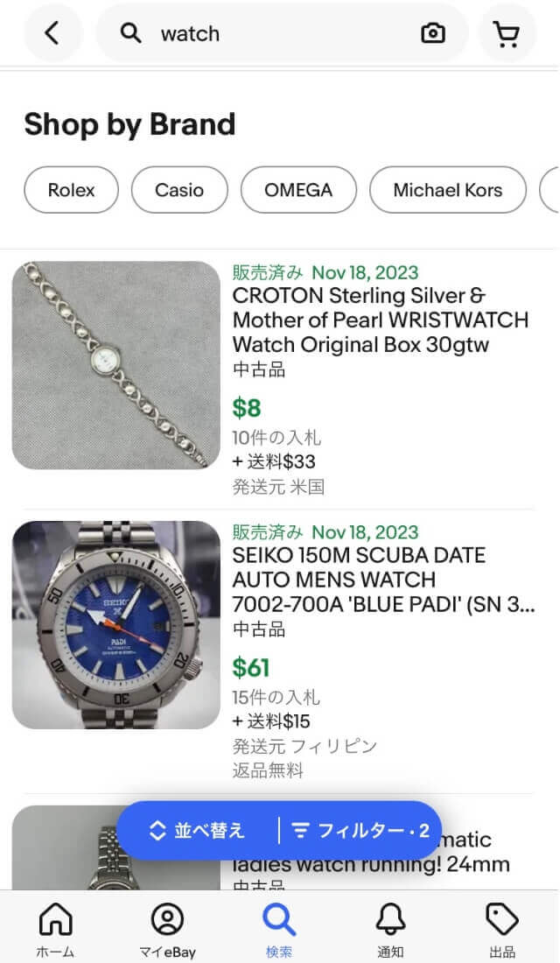560x963 pixels.
Task: Tap the search magnifier icon in search bar
Action: tap(131, 34)
